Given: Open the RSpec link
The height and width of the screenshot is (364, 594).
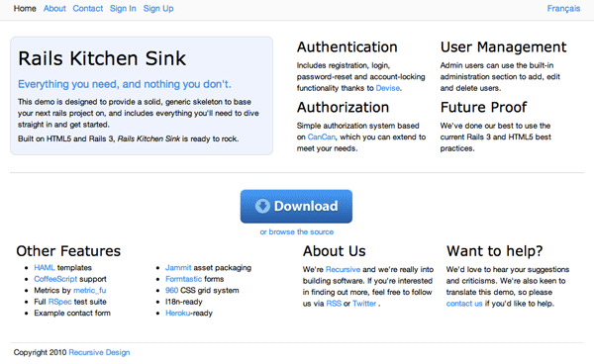Looking at the screenshot, I should 59,302.
